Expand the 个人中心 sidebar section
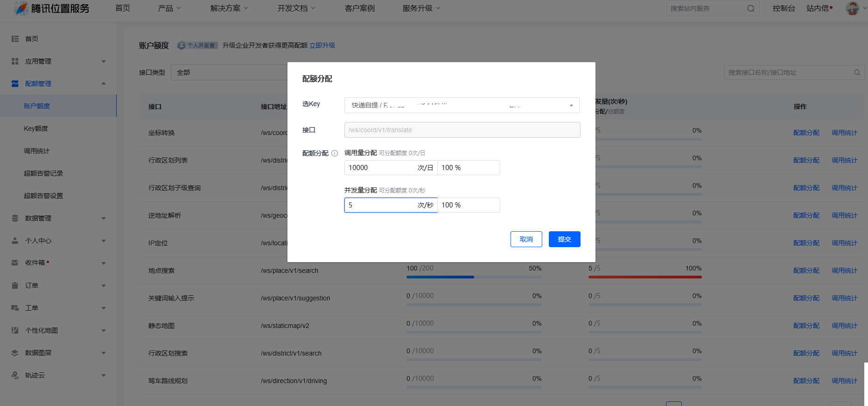Image resolution: width=868 pixels, height=406 pixels. click(104, 241)
